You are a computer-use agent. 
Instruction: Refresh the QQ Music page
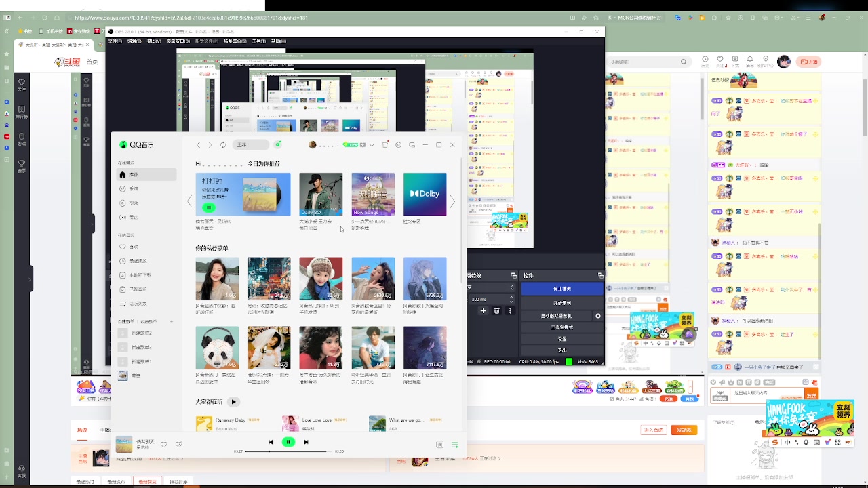tap(223, 145)
